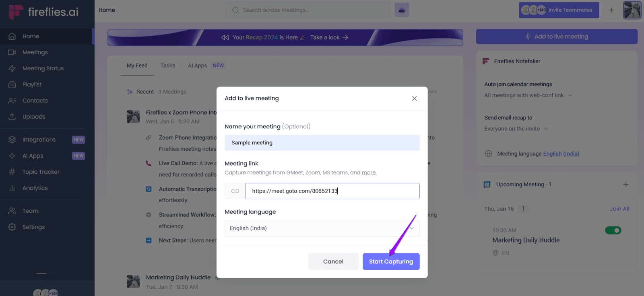
Task: Click Start Capturing button
Action: click(391, 261)
